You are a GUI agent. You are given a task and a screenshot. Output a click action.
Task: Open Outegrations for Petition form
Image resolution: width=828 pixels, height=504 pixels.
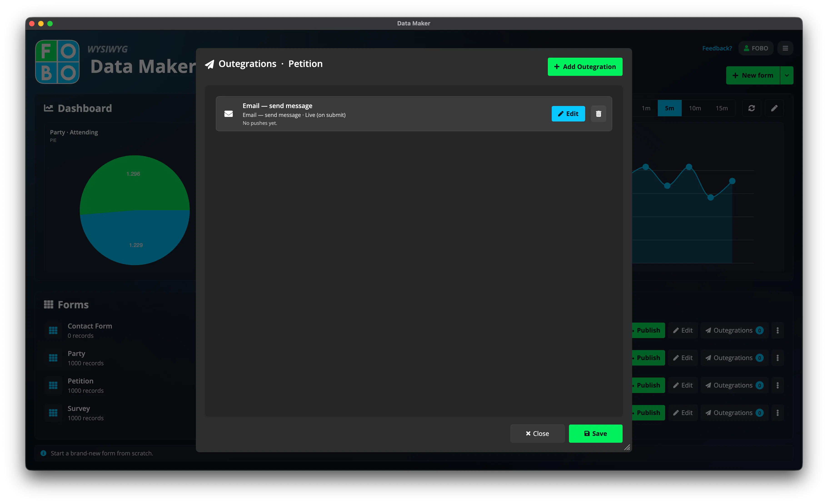click(734, 385)
